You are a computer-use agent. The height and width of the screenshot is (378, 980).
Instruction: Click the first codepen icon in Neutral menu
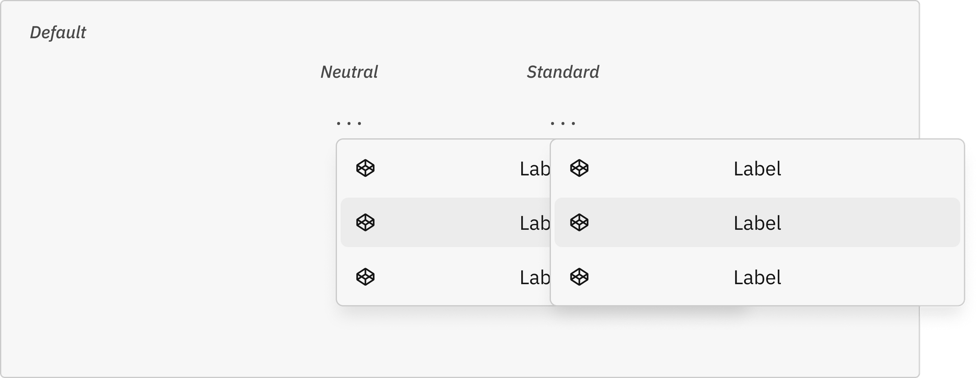click(365, 168)
